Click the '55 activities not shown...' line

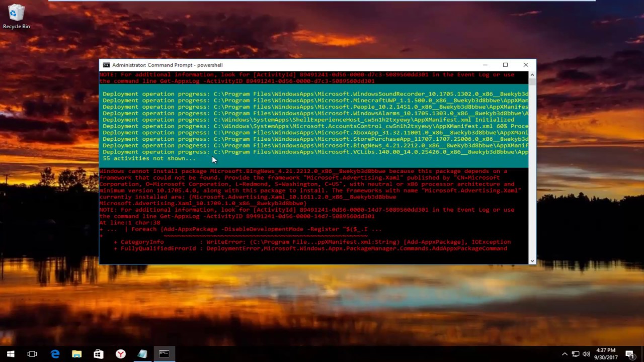point(149,158)
